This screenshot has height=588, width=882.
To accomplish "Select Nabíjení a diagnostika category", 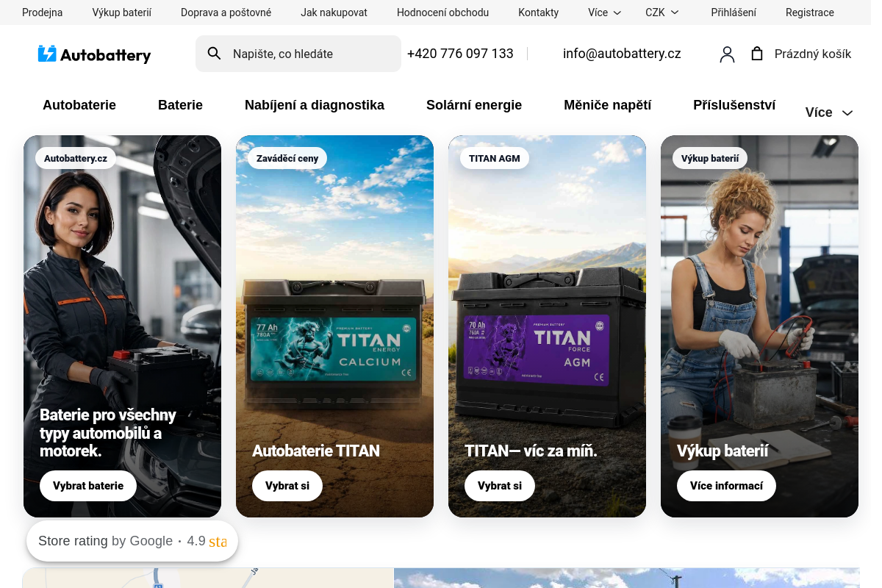I will point(315,105).
